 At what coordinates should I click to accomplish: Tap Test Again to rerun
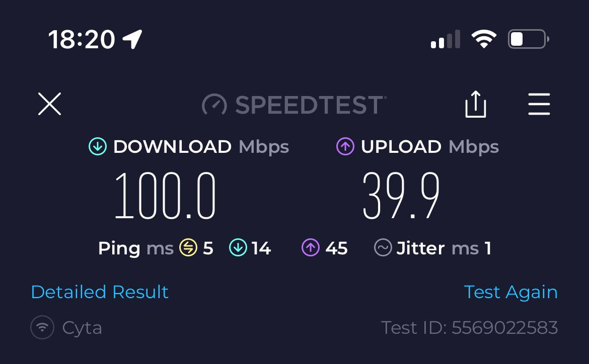tap(511, 292)
